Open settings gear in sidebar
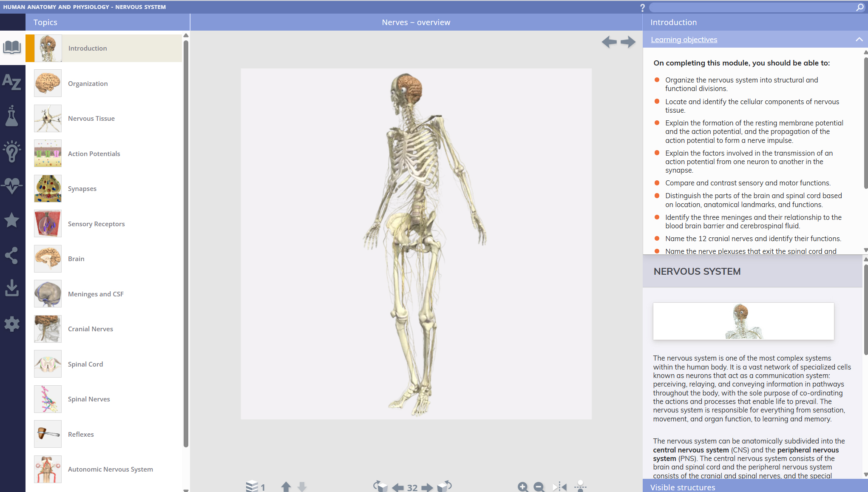The image size is (868, 492). tap(12, 324)
